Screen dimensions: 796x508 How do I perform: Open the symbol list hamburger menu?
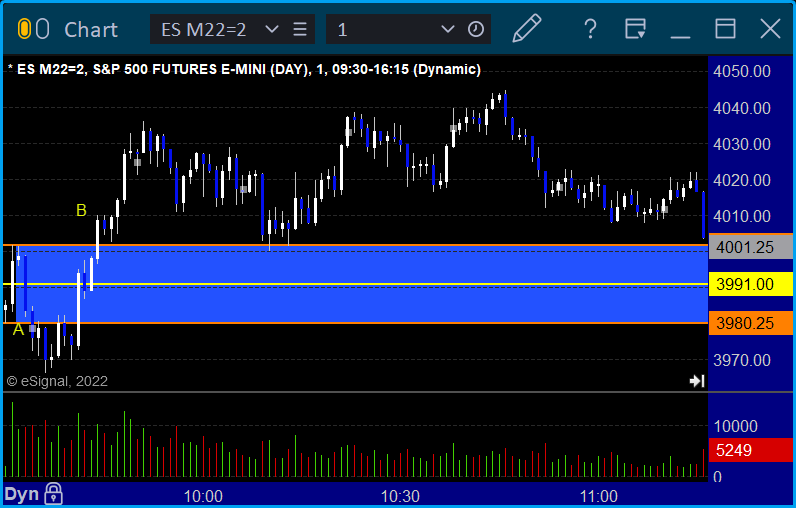300,29
